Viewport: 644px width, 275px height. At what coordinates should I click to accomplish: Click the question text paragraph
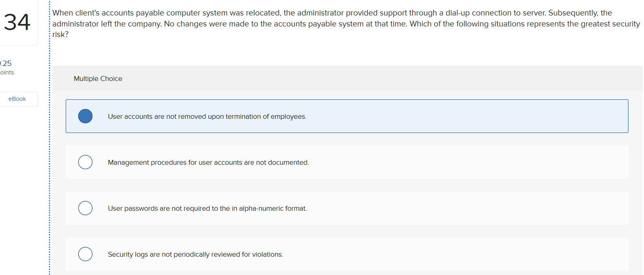coord(326,23)
